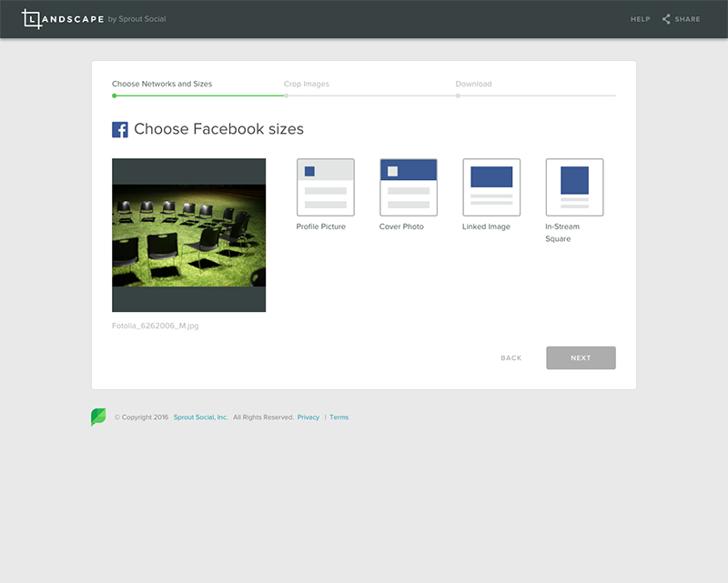Image resolution: width=728 pixels, height=583 pixels.
Task: Choose the Cover Photo size option
Action: click(408, 187)
